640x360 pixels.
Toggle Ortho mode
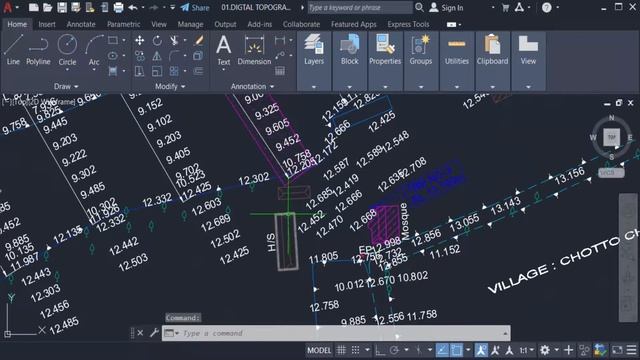tap(380, 350)
